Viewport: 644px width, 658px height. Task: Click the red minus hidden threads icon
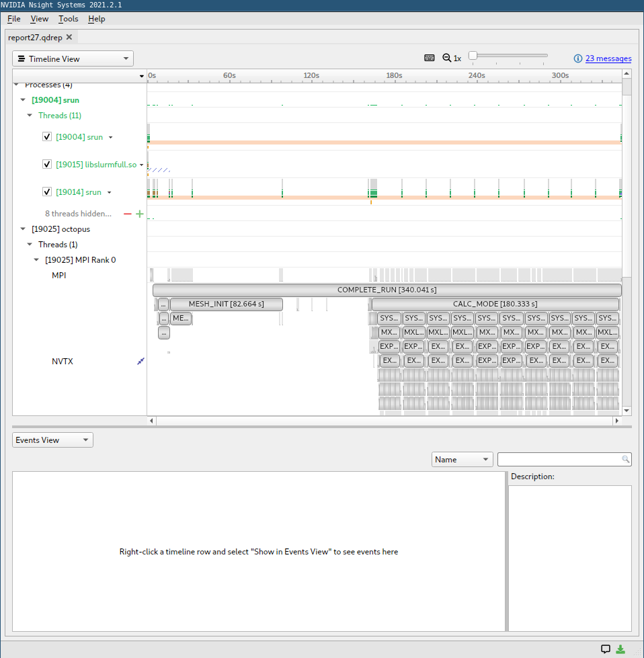[x=128, y=214]
